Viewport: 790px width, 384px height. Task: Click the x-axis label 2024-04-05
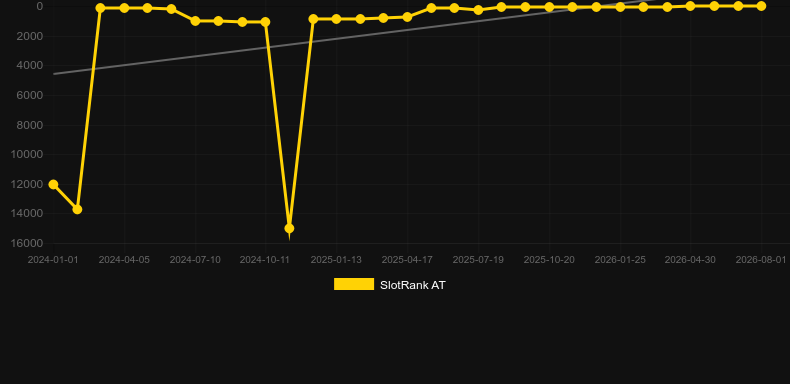124,260
